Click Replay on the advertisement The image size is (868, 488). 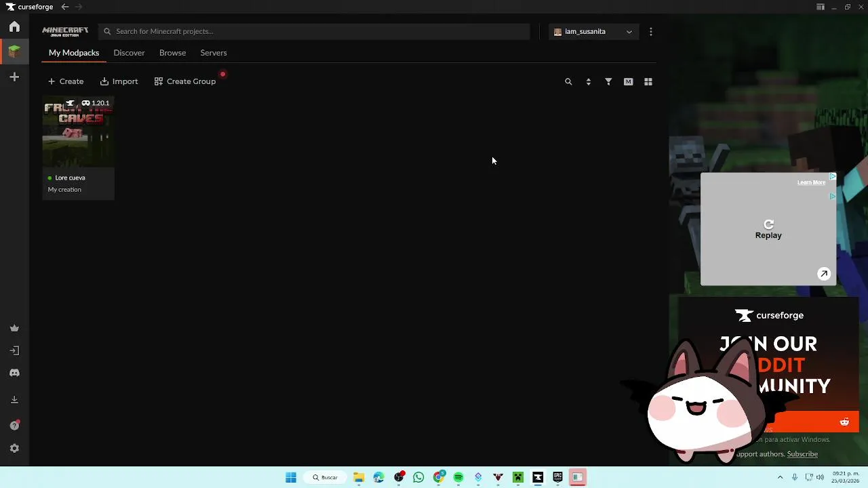coord(768,230)
